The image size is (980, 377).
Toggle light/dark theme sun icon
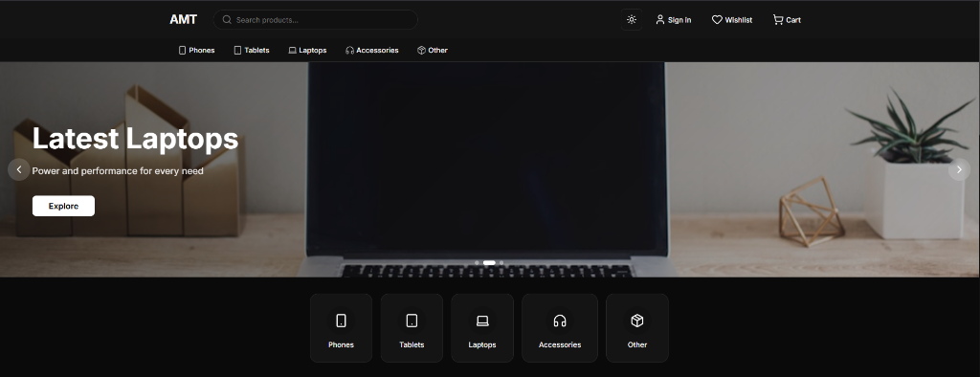pyautogui.click(x=632, y=20)
